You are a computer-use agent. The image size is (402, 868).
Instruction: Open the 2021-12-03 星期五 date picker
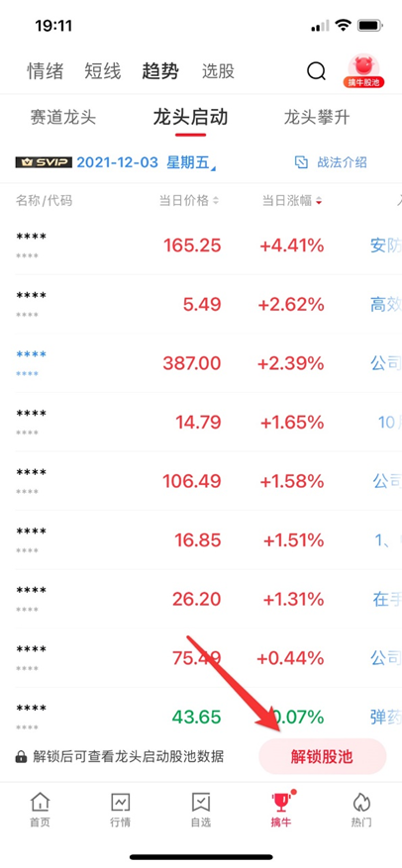click(x=147, y=162)
